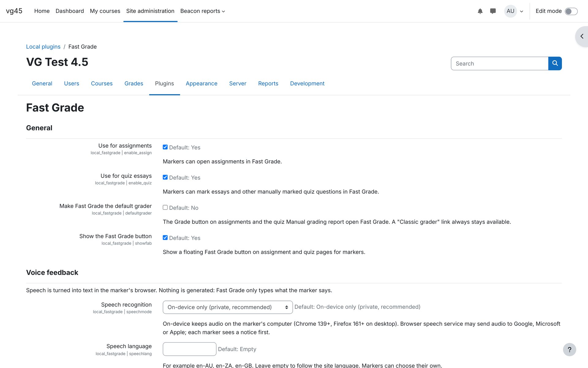Open the Speech recognition dropdown

pyautogui.click(x=228, y=307)
